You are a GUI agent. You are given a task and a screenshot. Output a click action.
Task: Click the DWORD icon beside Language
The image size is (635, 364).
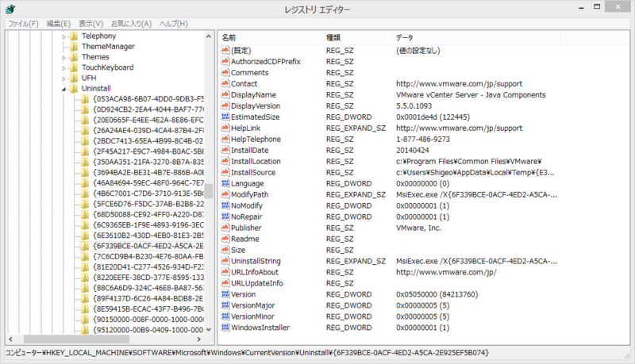[225, 183]
